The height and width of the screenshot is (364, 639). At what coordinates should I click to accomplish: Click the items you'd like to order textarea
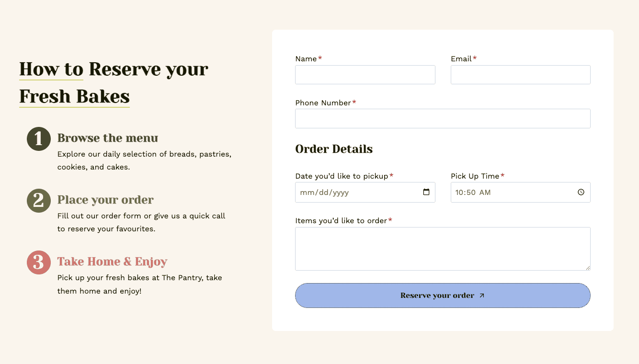(x=443, y=249)
